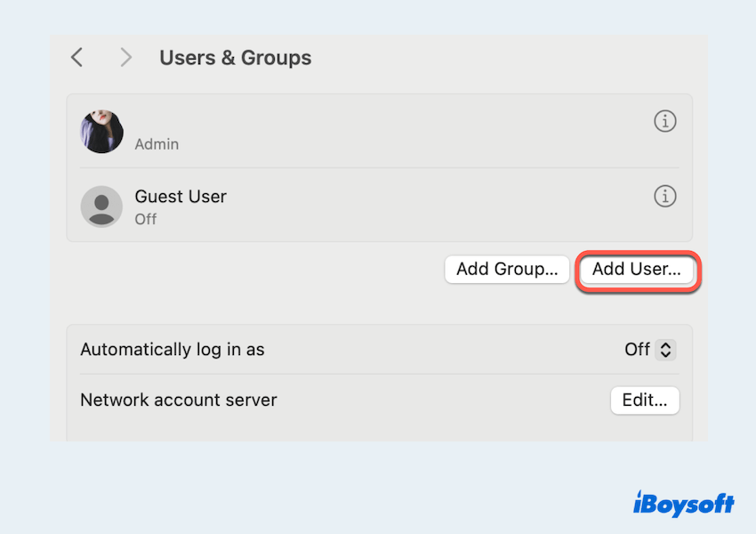Click the Guest User silhouette avatar

pos(102,206)
